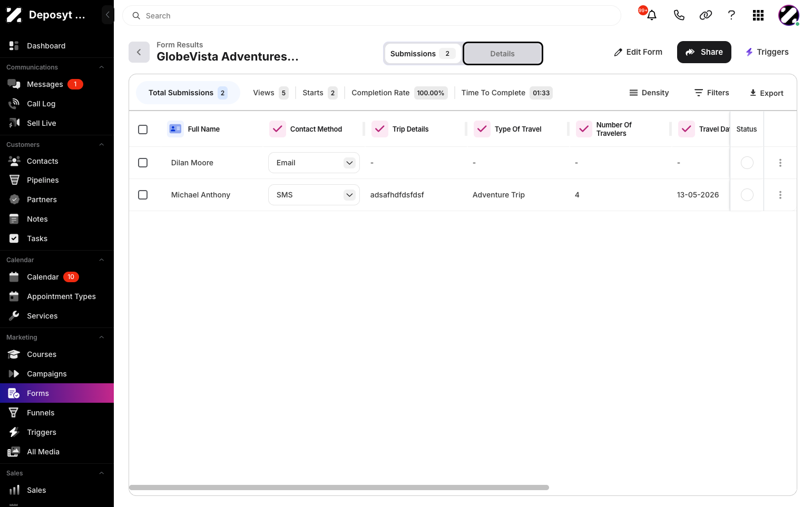Open Notes in the sidebar
The height and width of the screenshot is (507, 812).
(57, 219)
